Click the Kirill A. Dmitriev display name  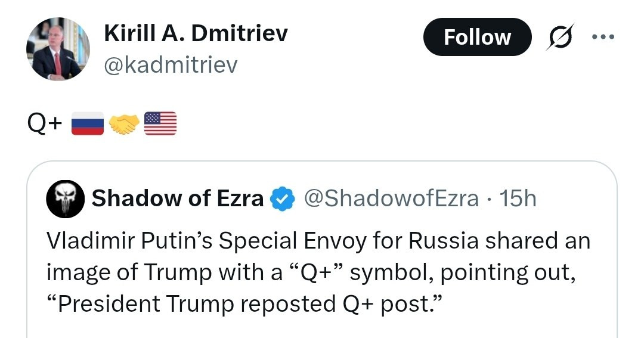pyautogui.click(x=196, y=34)
